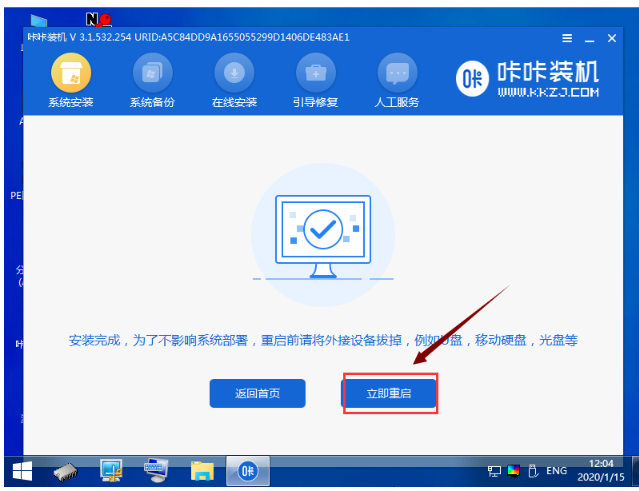639x491 pixels.
Task: Click the 咔咔装机 taskbar app icon
Action: [x=247, y=471]
